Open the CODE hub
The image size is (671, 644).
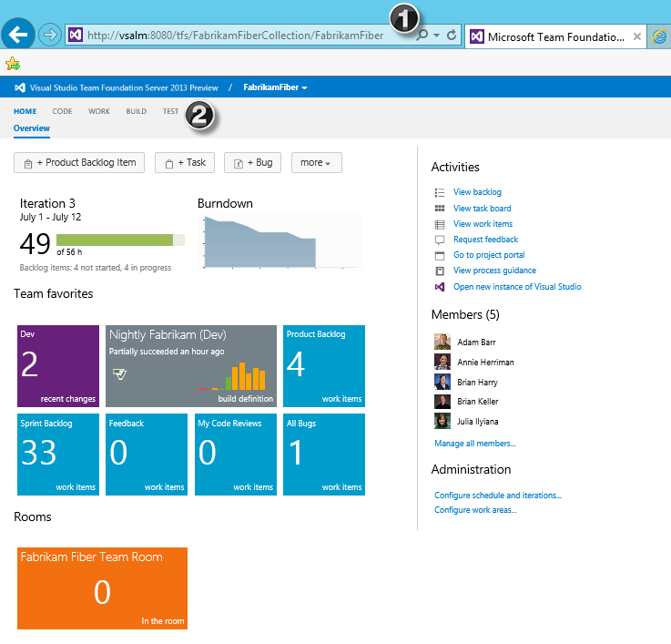(62, 111)
